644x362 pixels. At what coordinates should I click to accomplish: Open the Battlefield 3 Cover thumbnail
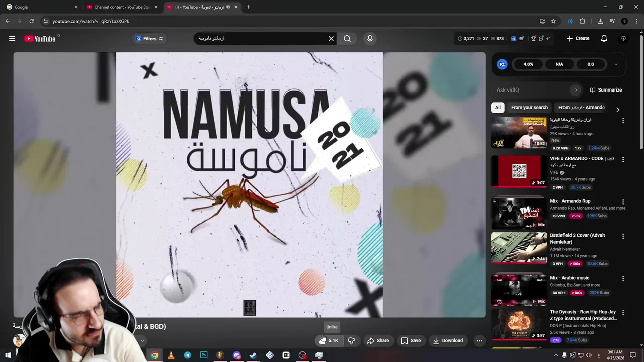[x=519, y=248]
